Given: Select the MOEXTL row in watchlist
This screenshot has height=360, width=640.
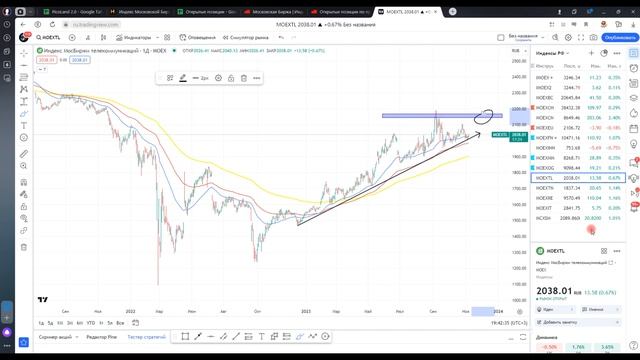Looking at the screenshot, I should point(578,178).
